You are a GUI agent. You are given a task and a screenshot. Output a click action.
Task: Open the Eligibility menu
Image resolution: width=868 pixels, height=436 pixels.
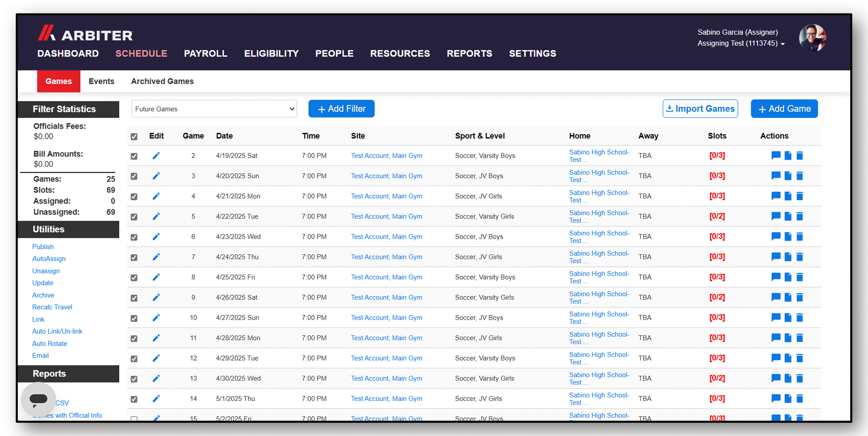(x=271, y=54)
